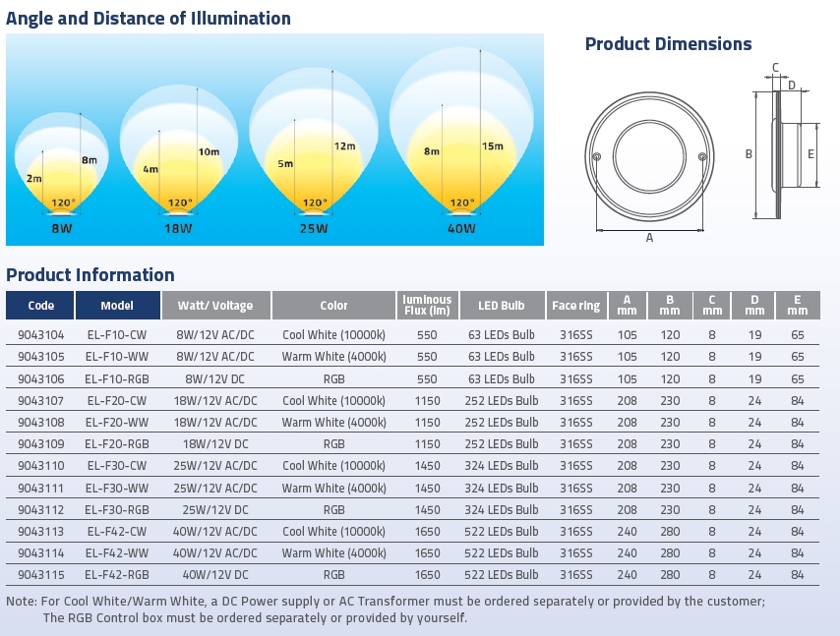Click the Product Dimensions heading
The width and height of the screenshot is (840, 636).
[668, 44]
